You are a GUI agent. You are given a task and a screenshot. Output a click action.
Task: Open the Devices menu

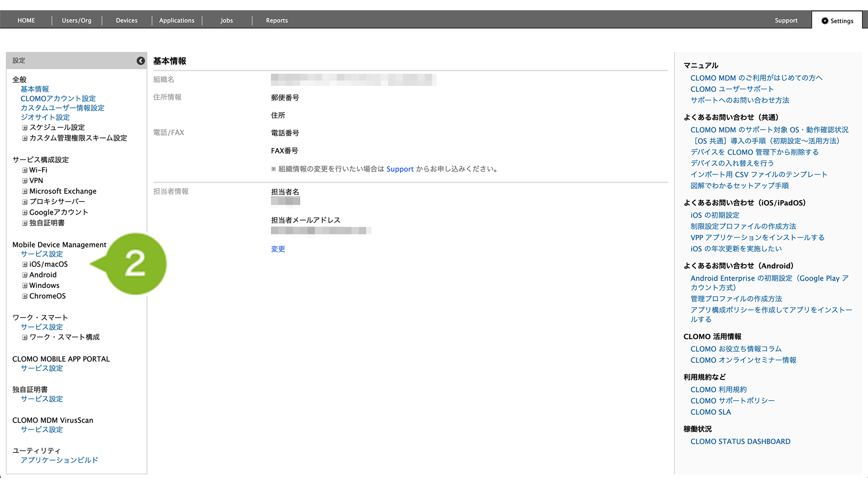(126, 20)
